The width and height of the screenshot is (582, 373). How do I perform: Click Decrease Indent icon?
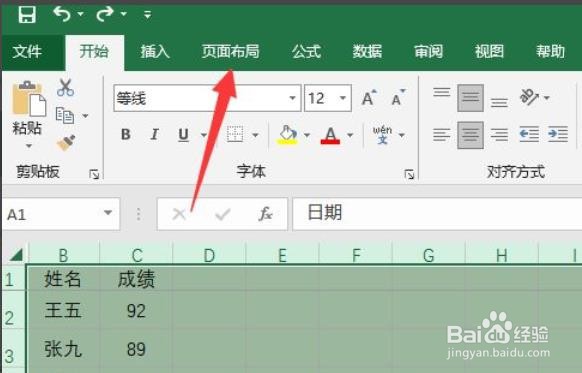pos(529,134)
